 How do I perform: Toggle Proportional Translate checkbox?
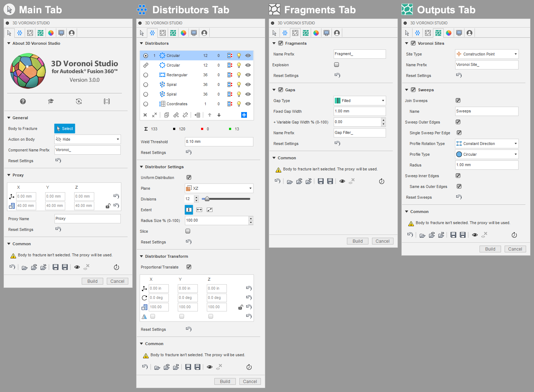tap(189, 267)
